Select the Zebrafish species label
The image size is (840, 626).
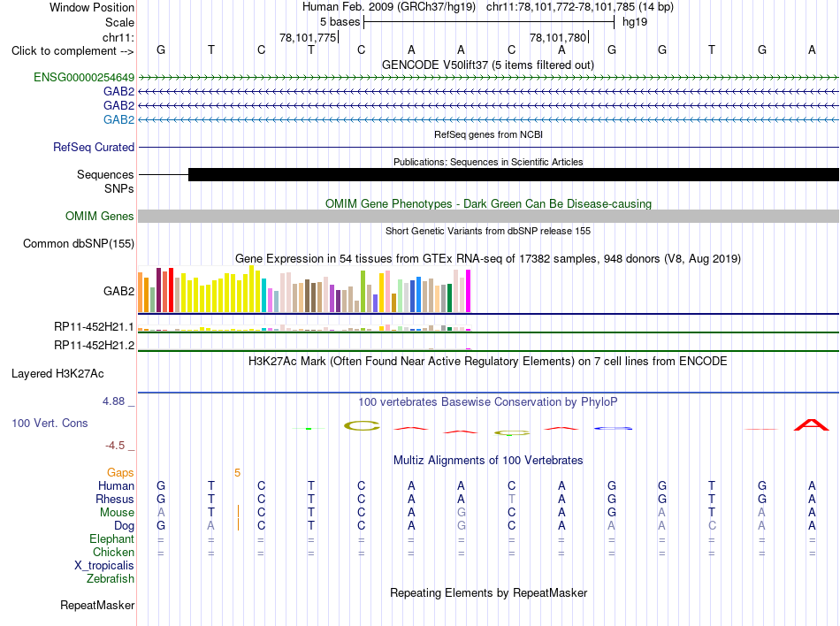pyautogui.click(x=111, y=579)
